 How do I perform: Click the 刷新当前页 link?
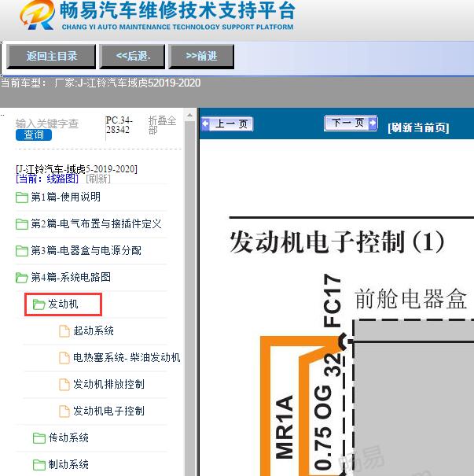click(x=418, y=127)
